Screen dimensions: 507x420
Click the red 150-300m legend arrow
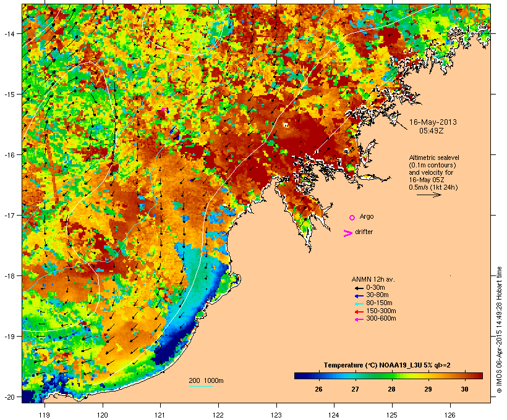tap(359, 312)
